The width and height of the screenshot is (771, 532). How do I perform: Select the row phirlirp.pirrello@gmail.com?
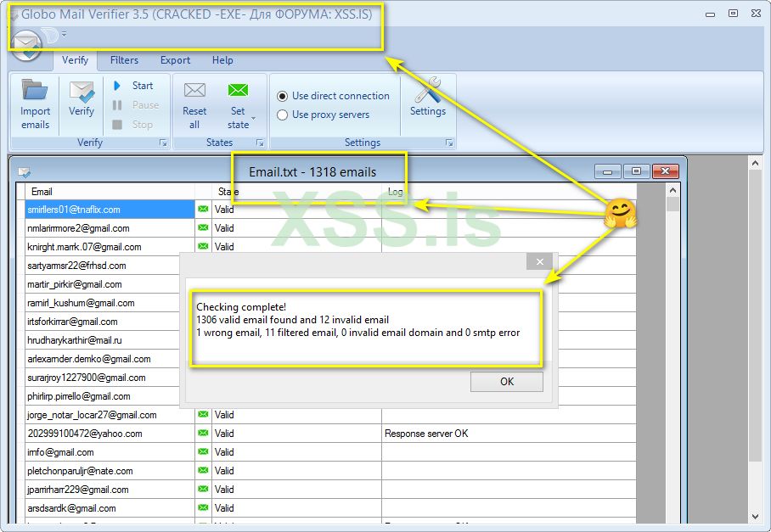tap(102, 396)
